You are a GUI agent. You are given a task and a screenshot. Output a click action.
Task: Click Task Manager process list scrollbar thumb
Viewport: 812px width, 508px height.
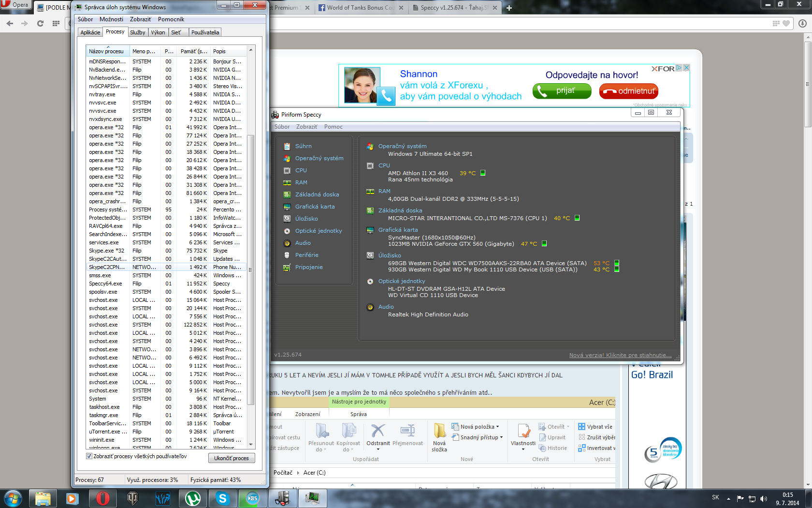pyautogui.click(x=250, y=269)
